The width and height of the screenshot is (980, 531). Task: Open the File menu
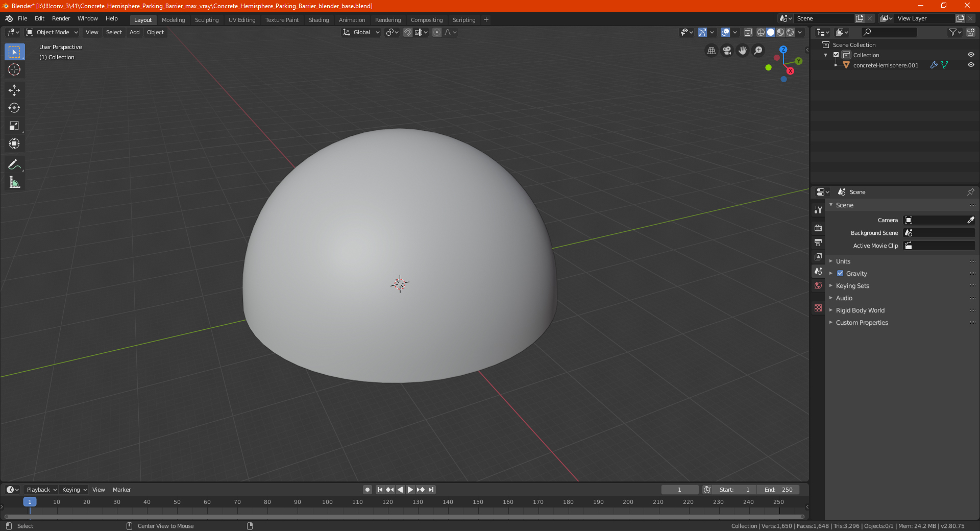[x=22, y=18]
